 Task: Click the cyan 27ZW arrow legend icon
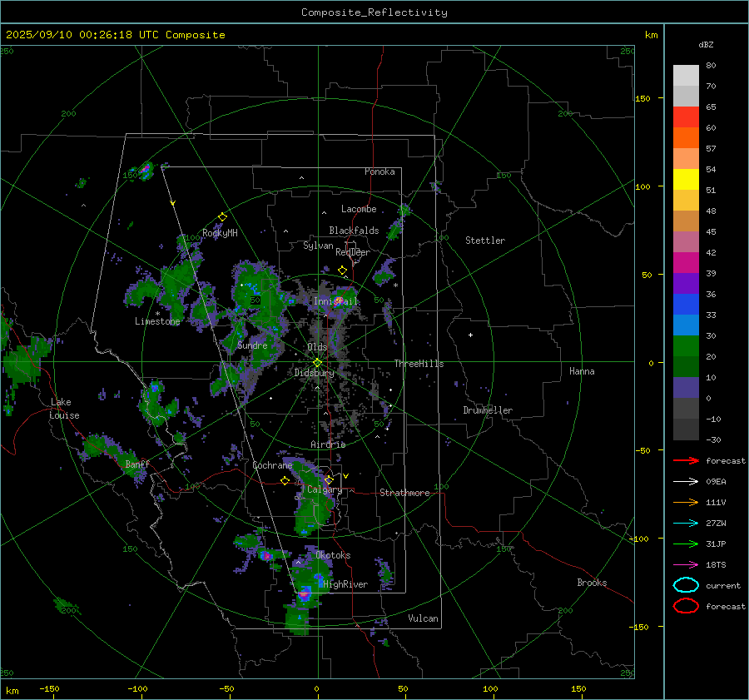point(686,524)
